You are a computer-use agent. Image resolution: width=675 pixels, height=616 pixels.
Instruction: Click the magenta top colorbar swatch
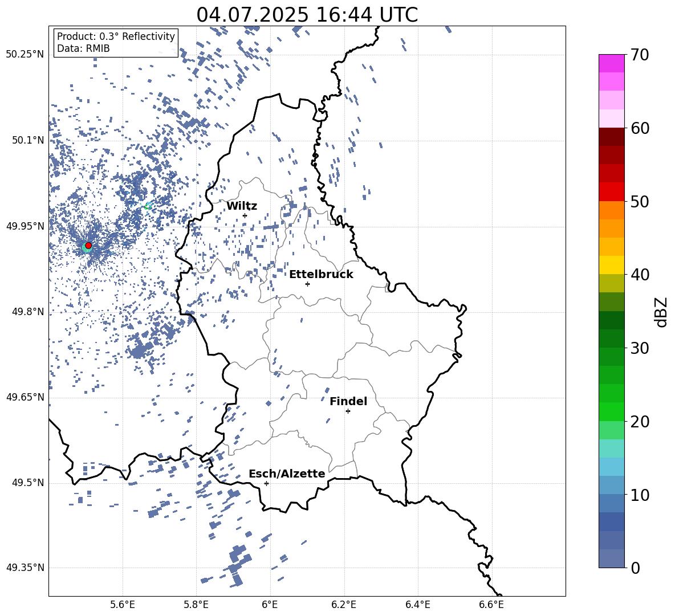click(611, 63)
